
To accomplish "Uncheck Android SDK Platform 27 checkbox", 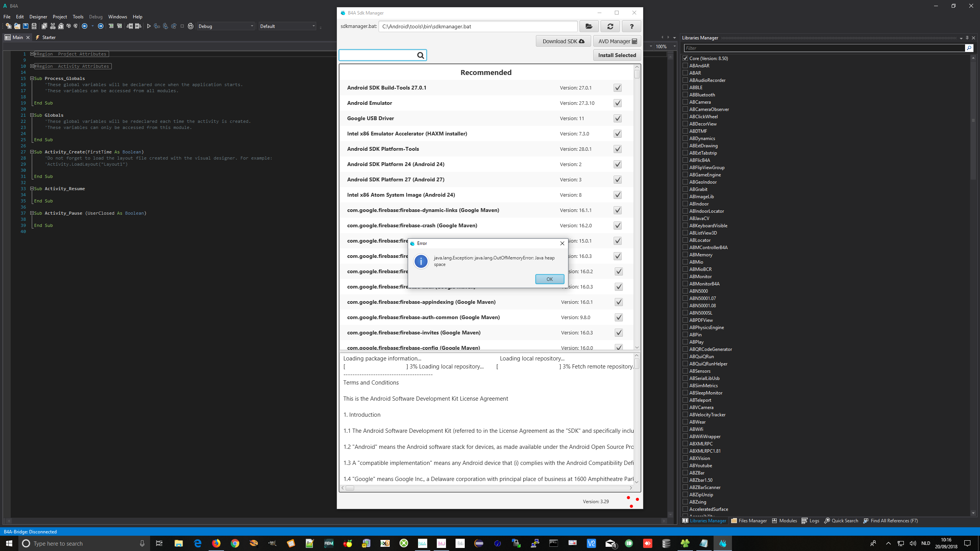I will [x=617, y=179].
